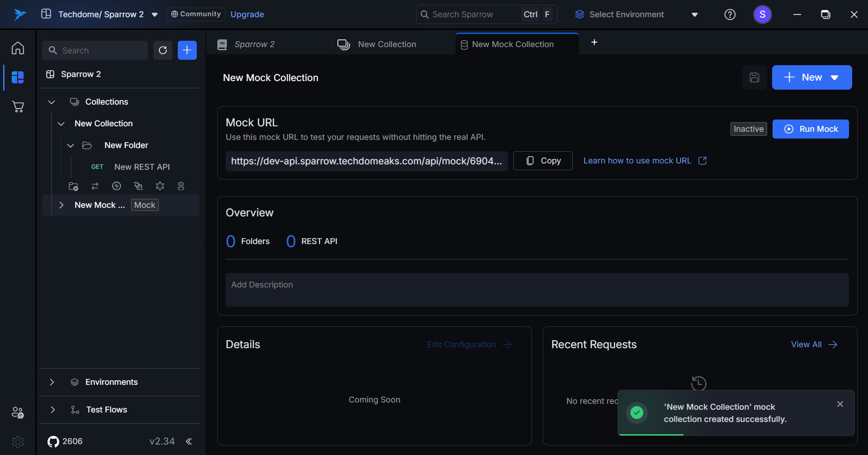The image size is (868, 455).
Task: Open the Home icon in left sidebar
Action: (18, 48)
